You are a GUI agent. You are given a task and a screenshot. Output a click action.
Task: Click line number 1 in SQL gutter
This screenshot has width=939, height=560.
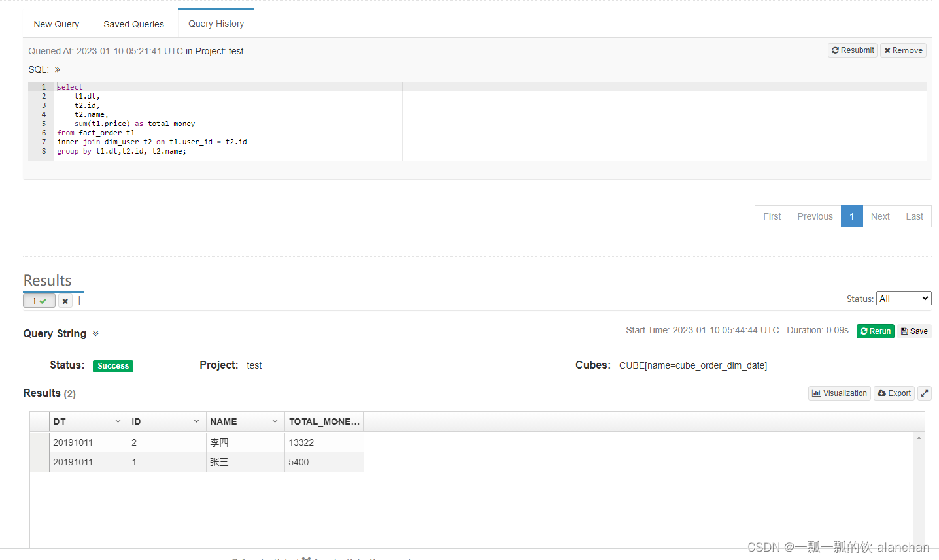point(44,87)
